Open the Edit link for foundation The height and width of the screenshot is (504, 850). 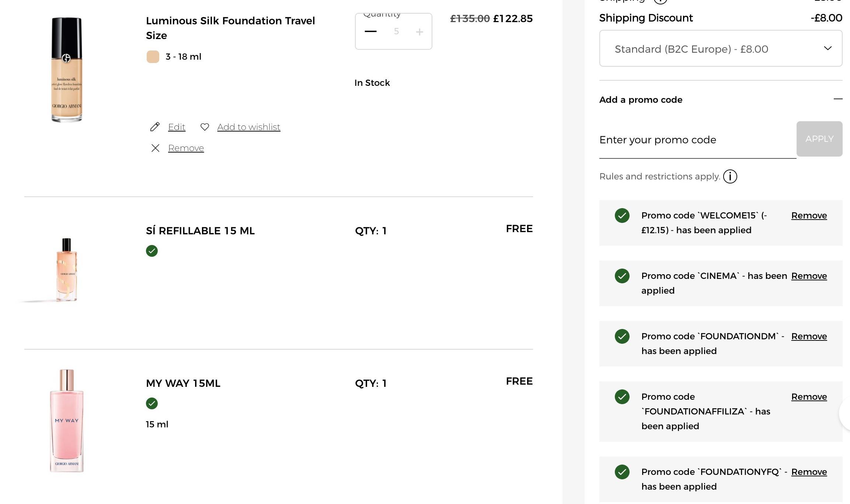click(x=177, y=127)
